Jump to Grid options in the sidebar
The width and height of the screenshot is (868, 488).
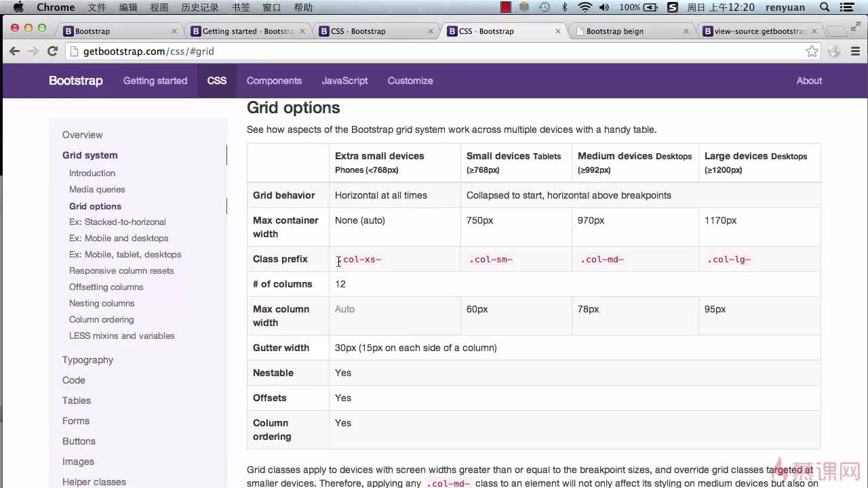pos(95,206)
